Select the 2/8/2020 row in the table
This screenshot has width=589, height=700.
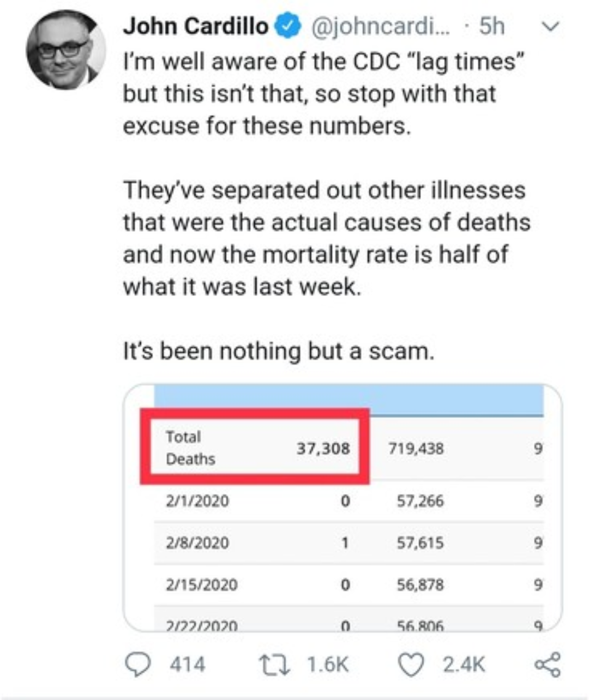(x=197, y=542)
